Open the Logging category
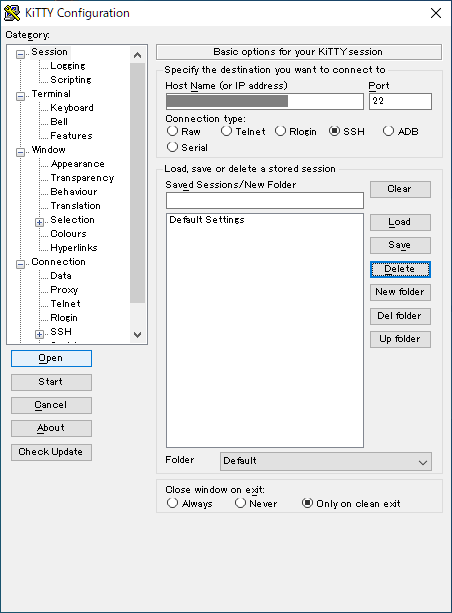Image resolution: width=452 pixels, height=613 pixels. pos(68,66)
